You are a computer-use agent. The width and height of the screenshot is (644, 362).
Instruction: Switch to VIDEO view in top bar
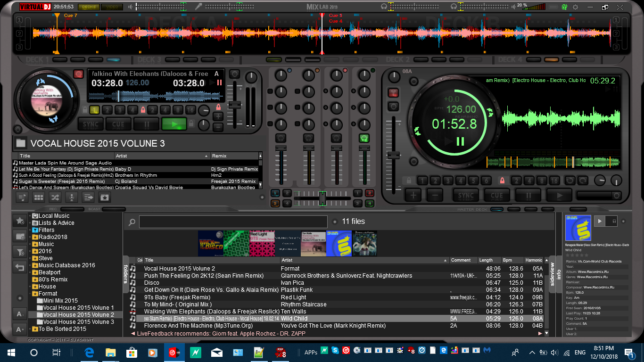[112, 7]
